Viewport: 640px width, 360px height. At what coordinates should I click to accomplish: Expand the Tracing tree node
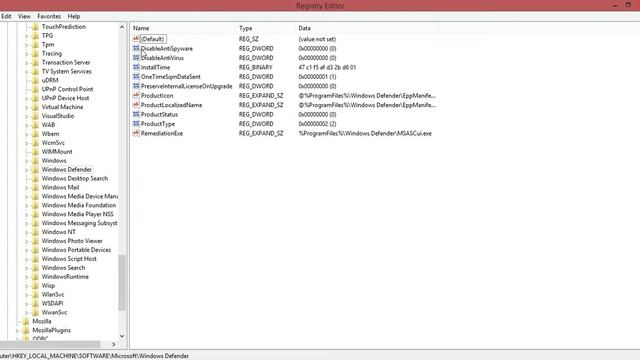[27, 54]
